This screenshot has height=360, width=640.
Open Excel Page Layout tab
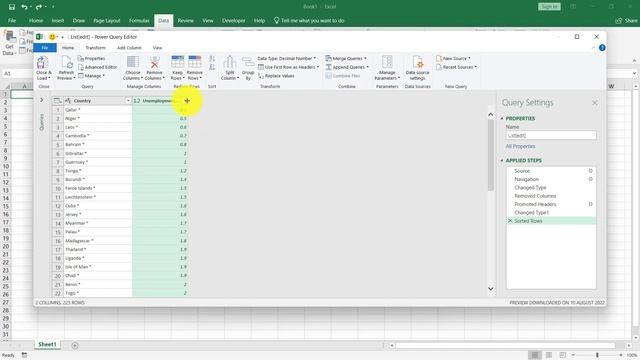pos(107,20)
